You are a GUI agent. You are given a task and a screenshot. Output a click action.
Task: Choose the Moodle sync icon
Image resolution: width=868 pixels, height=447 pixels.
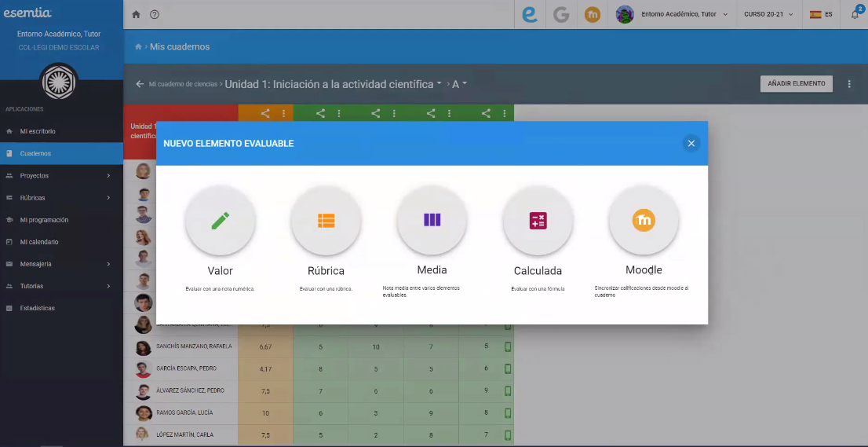pyautogui.click(x=644, y=221)
